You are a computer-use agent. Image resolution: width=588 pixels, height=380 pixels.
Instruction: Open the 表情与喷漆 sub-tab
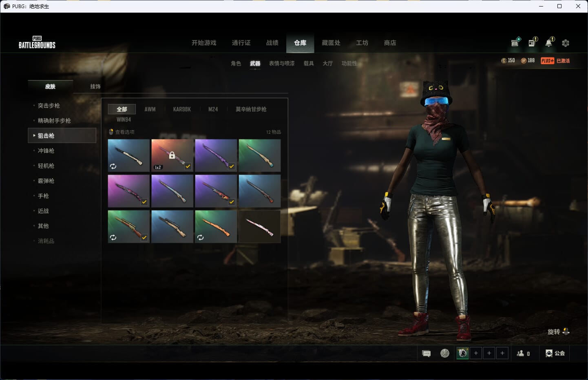pos(282,64)
